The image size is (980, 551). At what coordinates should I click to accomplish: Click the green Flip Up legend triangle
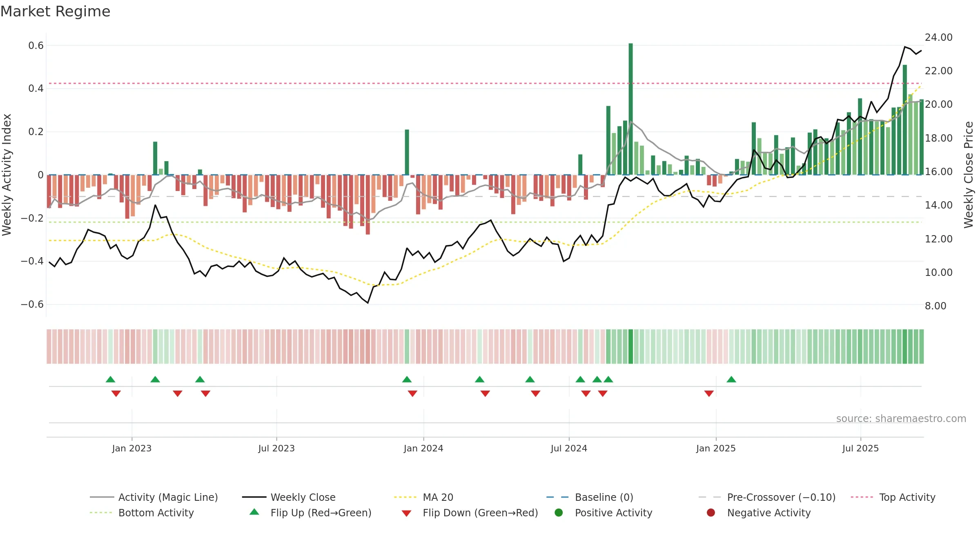coord(254,512)
